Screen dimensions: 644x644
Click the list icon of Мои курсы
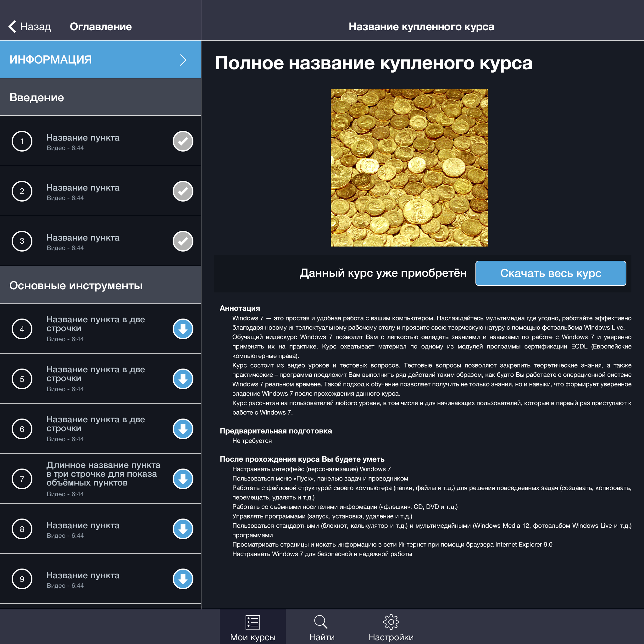[x=253, y=622]
